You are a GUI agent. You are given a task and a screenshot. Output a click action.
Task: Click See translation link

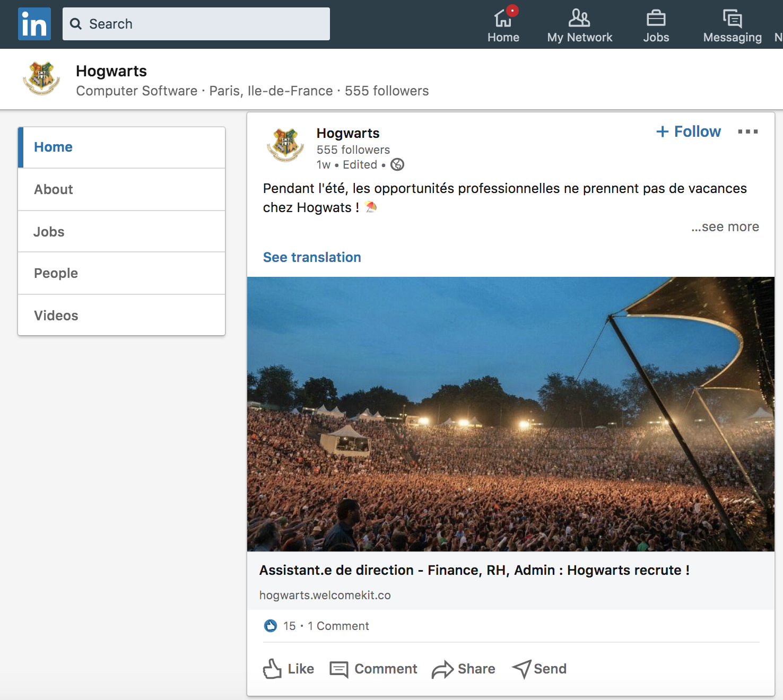312,257
